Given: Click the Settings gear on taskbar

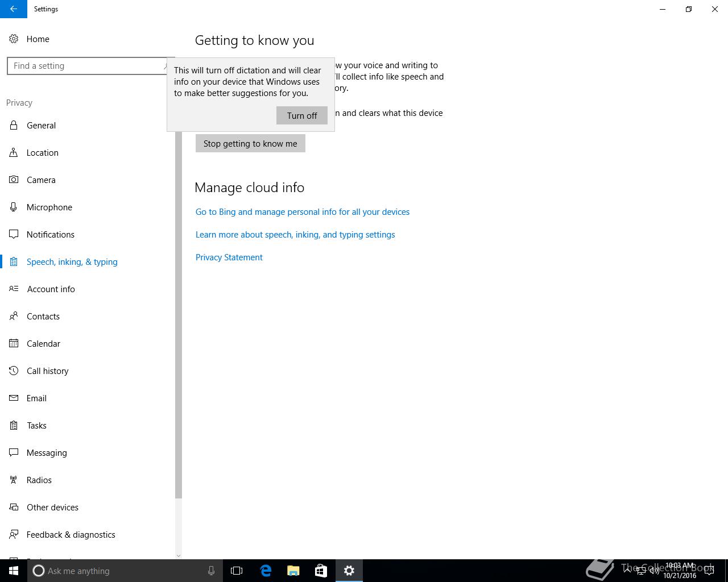Looking at the screenshot, I should point(349,571).
